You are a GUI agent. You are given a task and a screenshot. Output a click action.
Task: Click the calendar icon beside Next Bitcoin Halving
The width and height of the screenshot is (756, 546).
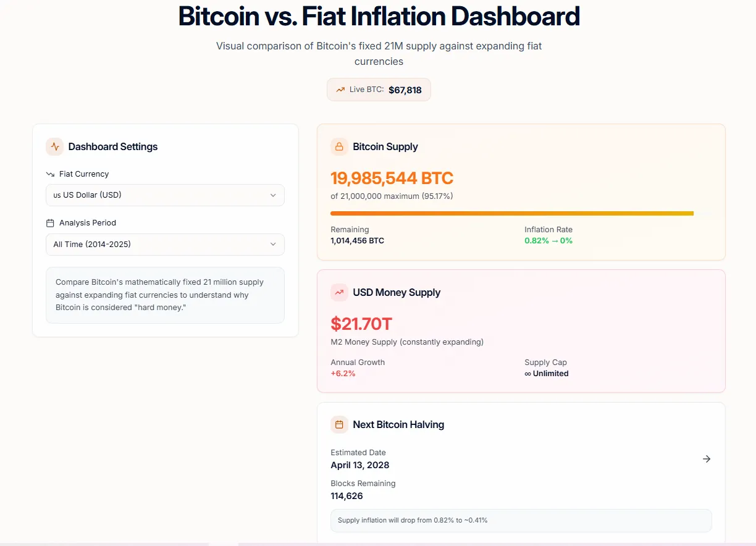point(339,424)
